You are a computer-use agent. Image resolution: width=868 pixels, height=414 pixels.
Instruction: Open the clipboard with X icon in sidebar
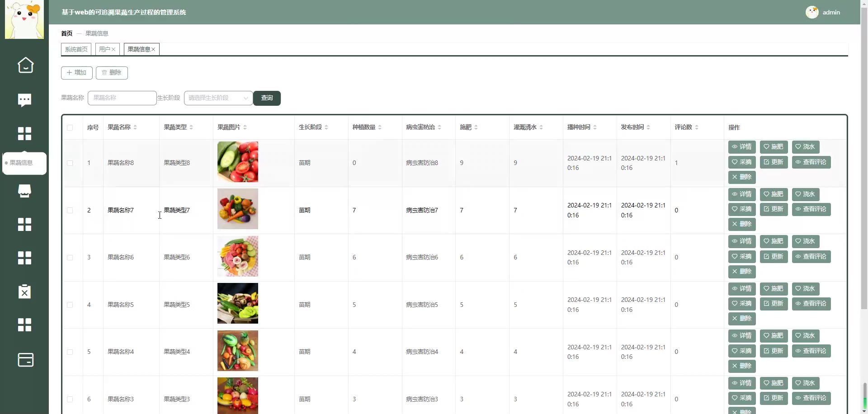pyautogui.click(x=25, y=292)
